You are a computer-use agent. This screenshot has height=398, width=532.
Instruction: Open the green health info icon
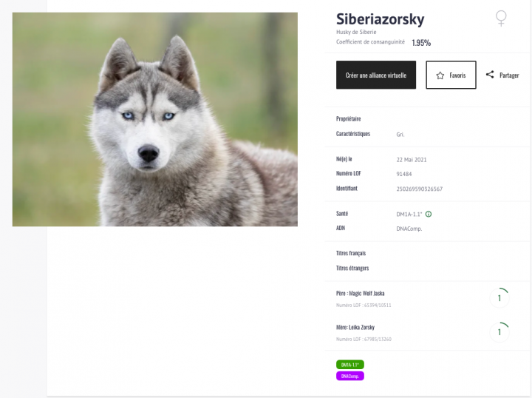429,215
